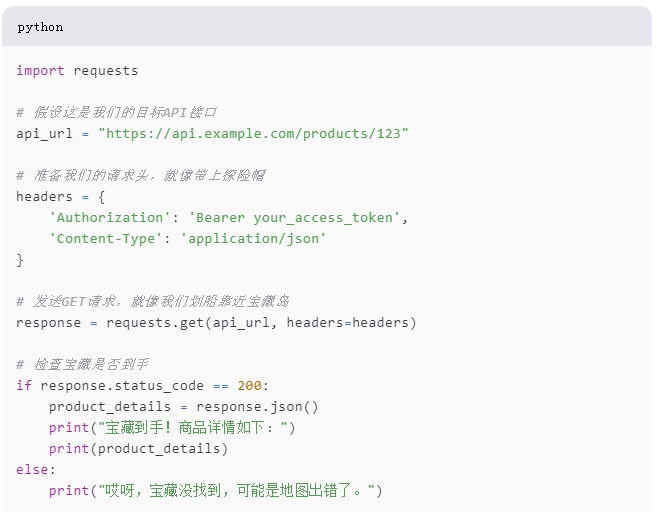
Task: Click the print(product_details) statement
Action: coord(138,449)
